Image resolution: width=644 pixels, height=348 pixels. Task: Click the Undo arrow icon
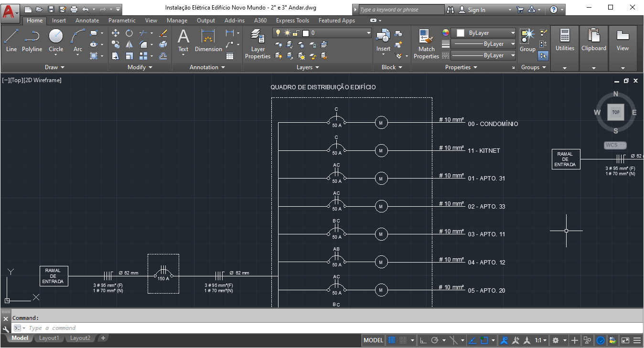85,9
